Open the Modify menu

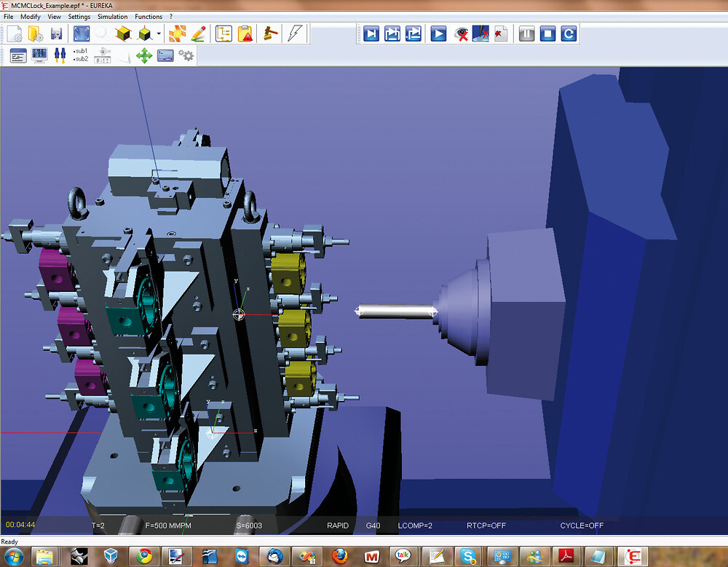click(31, 16)
